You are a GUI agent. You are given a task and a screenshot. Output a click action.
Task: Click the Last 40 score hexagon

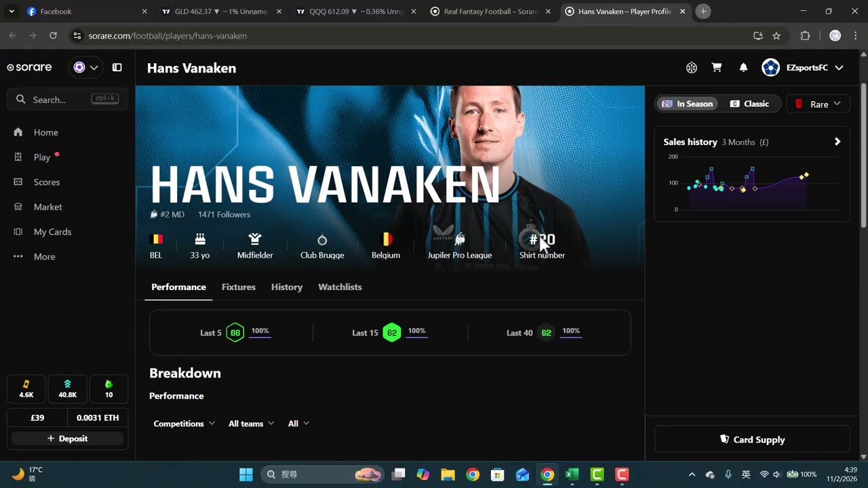(546, 333)
